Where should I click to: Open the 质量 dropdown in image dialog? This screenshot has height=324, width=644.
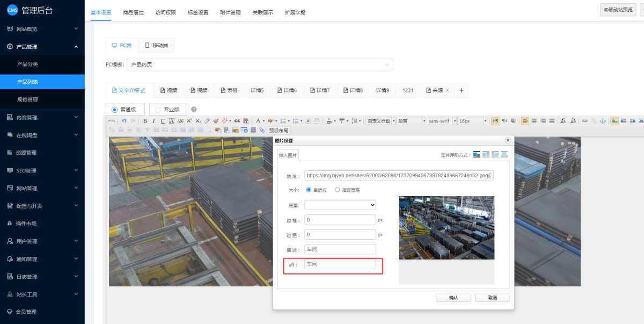coord(340,205)
